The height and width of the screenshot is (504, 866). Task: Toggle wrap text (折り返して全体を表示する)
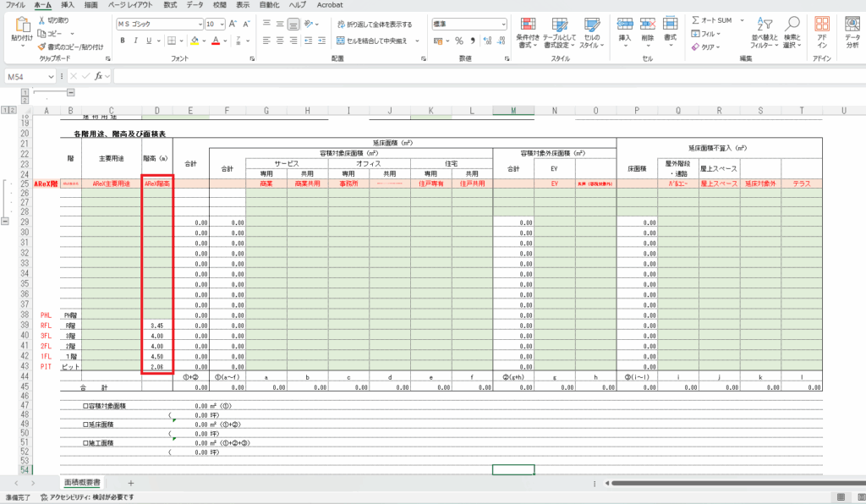click(x=375, y=25)
